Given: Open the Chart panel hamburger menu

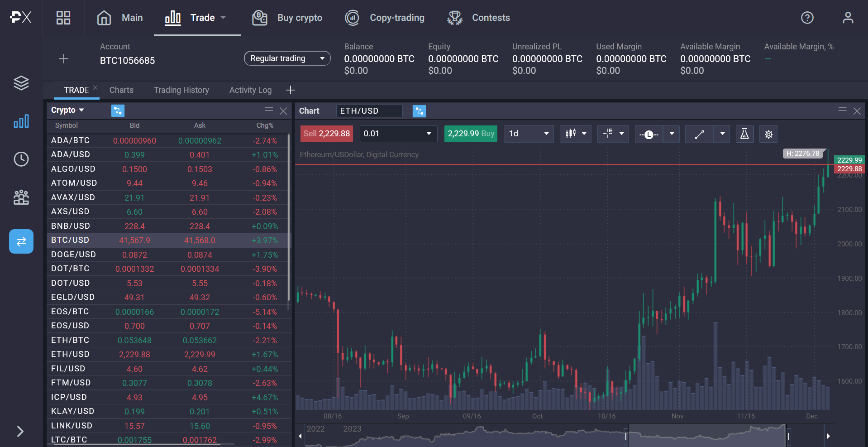Looking at the screenshot, I should 842,111.
